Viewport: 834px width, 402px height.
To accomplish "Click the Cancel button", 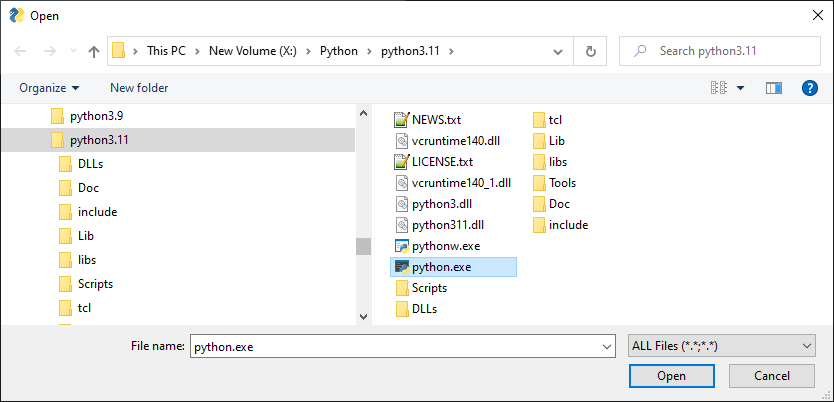I will [x=771, y=376].
